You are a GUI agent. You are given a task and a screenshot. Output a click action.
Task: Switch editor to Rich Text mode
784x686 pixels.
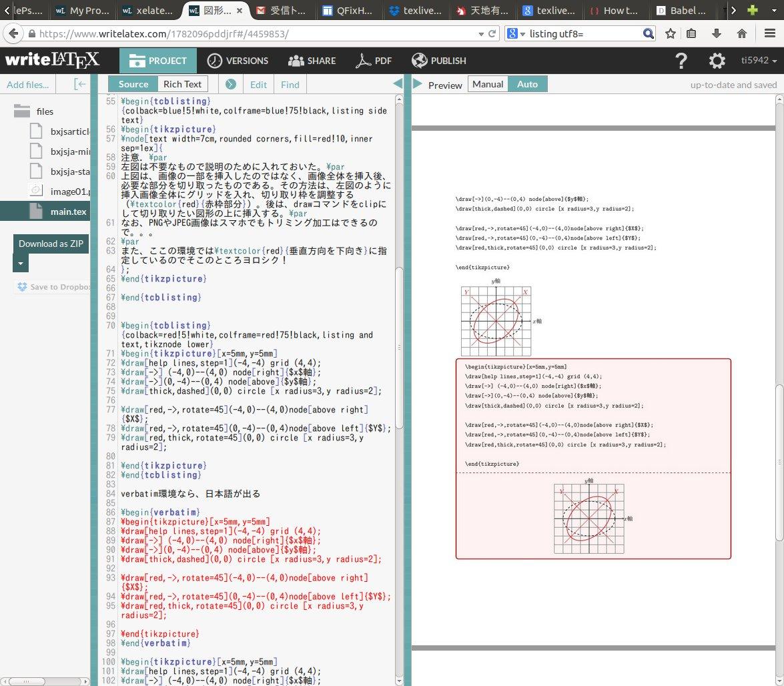183,84
